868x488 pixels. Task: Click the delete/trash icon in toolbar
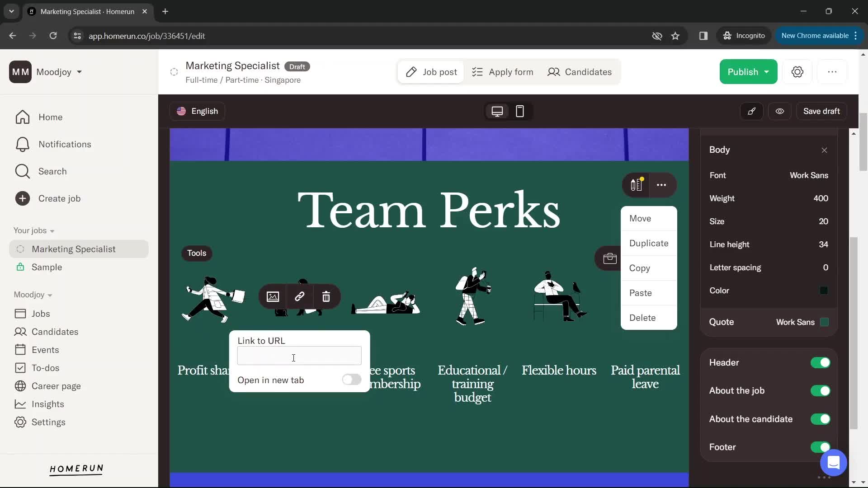coord(327,297)
